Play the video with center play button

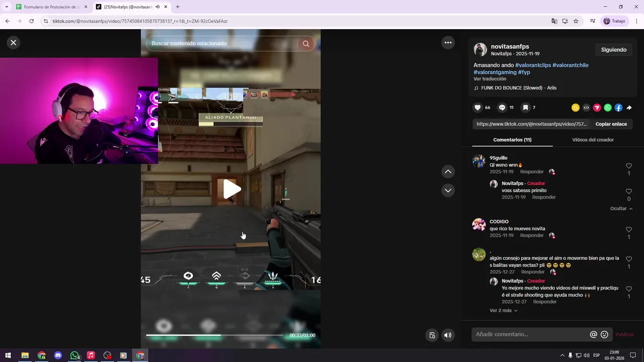tap(231, 189)
